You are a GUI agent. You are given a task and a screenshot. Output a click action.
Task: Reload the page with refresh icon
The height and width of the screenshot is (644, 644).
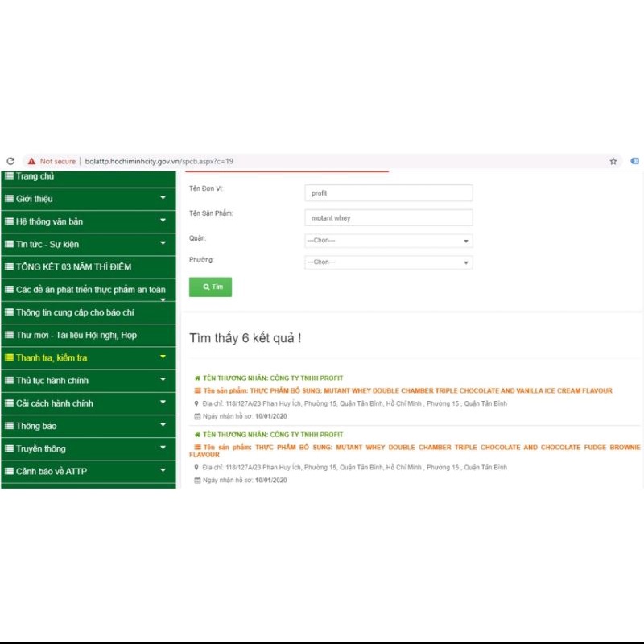click(x=10, y=161)
